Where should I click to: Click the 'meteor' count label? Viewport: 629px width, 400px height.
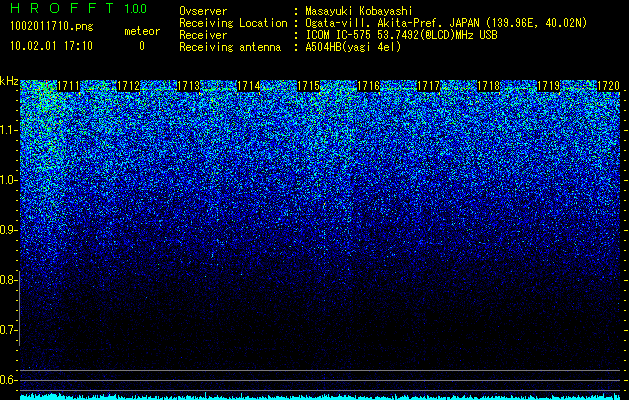click(142, 31)
